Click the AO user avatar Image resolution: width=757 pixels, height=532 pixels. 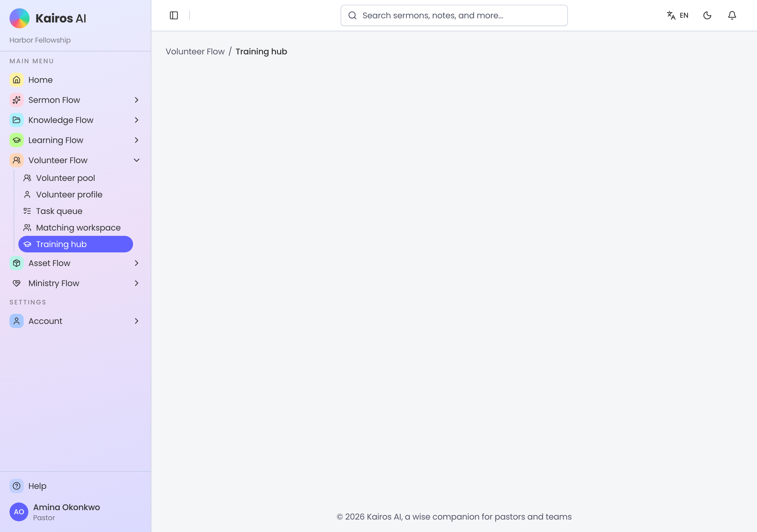coord(19,512)
